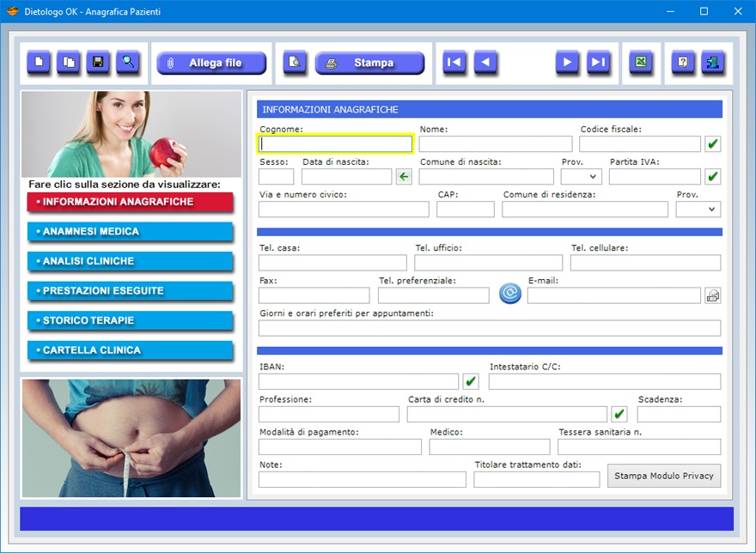
Task: Open CARTELLA CLINICA section
Action: coord(131,350)
